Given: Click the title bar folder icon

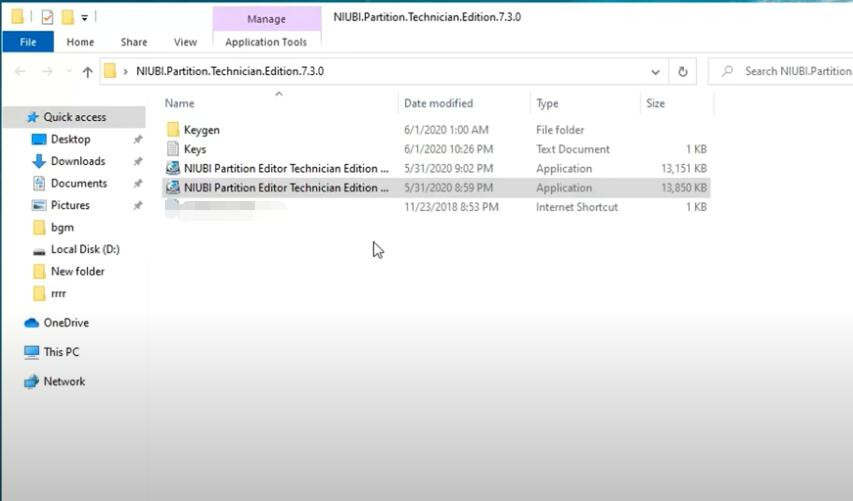Looking at the screenshot, I should point(17,17).
